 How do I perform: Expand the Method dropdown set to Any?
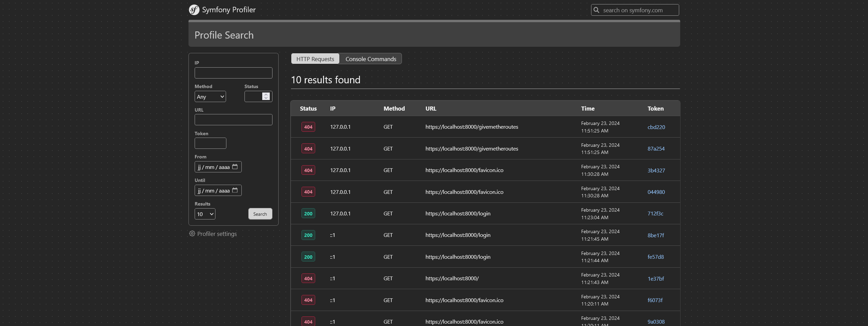coord(210,97)
